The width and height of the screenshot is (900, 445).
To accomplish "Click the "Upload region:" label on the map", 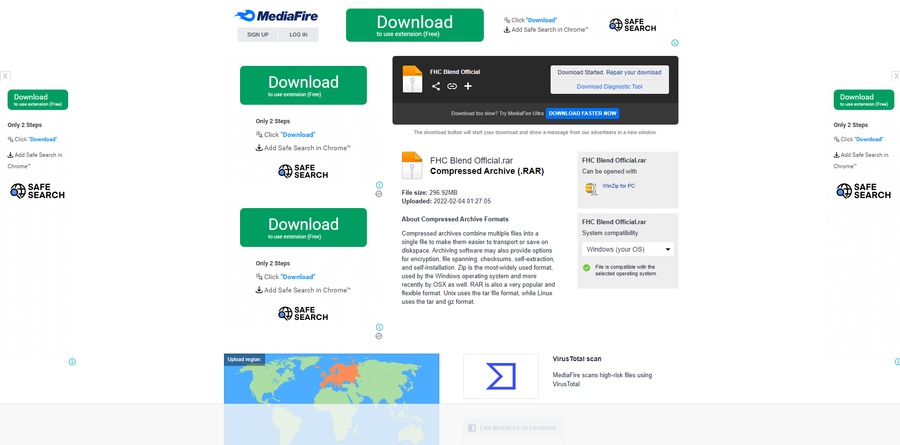I will pyautogui.click(x=245, y=359).
